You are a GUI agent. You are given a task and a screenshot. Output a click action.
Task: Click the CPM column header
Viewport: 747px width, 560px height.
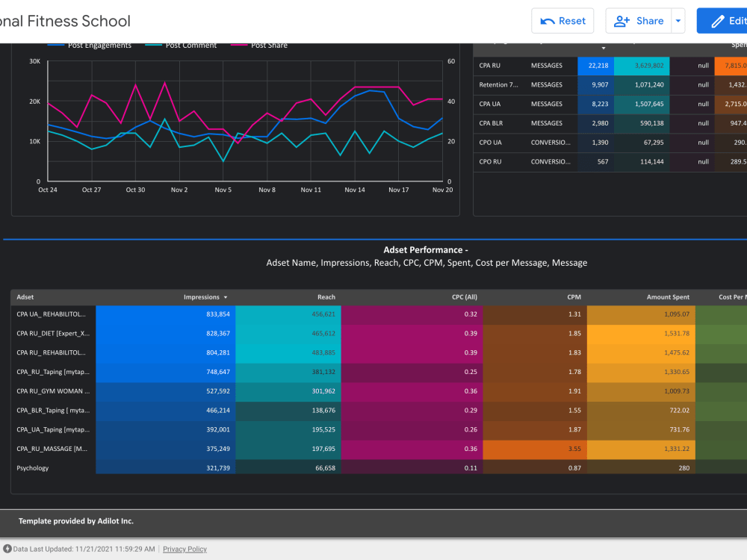pyautogui.click(x=574, y=297)
